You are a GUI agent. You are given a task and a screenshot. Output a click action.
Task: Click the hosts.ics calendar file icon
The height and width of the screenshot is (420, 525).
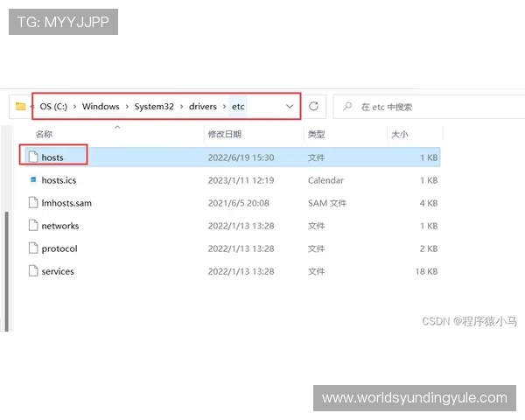pyautogui.click(x=33, y=180)
